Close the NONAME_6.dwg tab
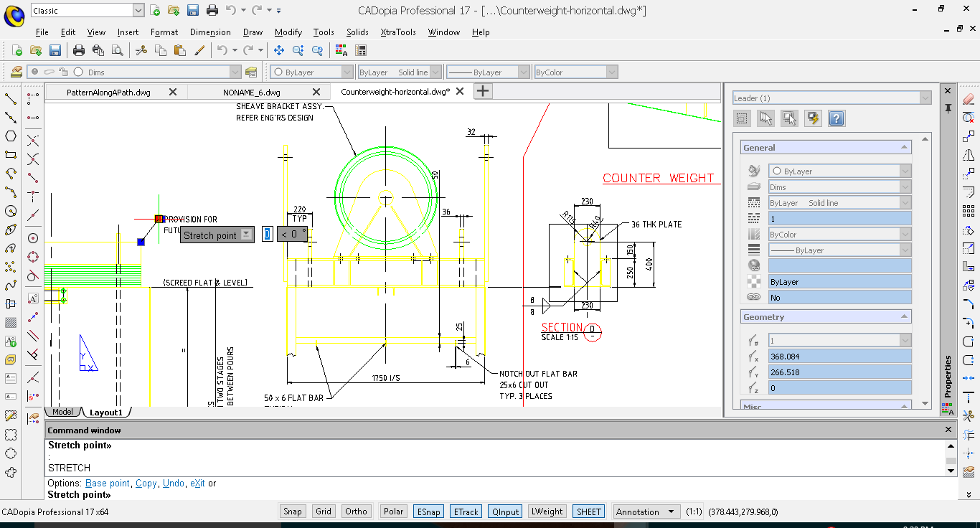Image resolution: width=980 pixels, height=528 pixels. 316,92
